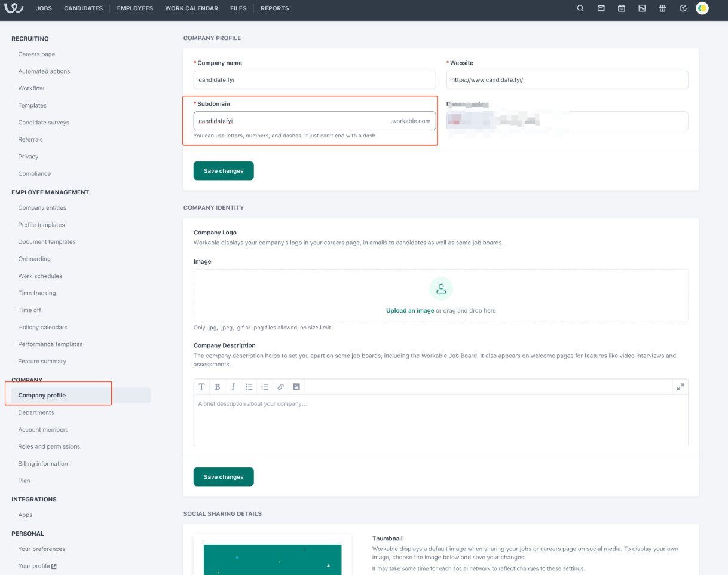728x575 pixels.
Task: Open the help question-mark icon with sparkle
Action: (x=683, y=8)
